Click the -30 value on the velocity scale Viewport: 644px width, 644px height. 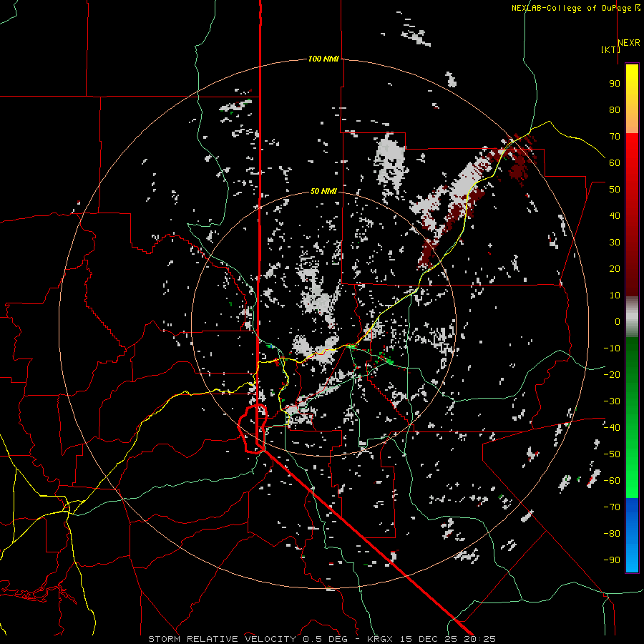coord(612,401)
